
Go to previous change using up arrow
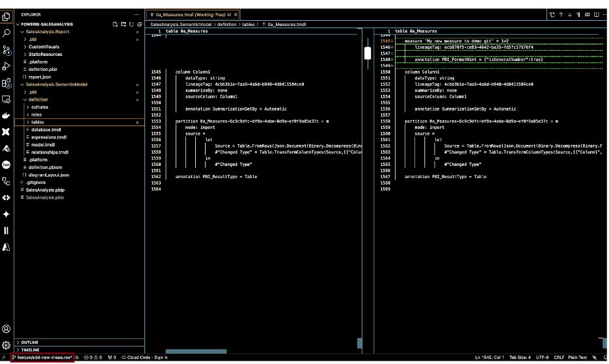[560, 14]
